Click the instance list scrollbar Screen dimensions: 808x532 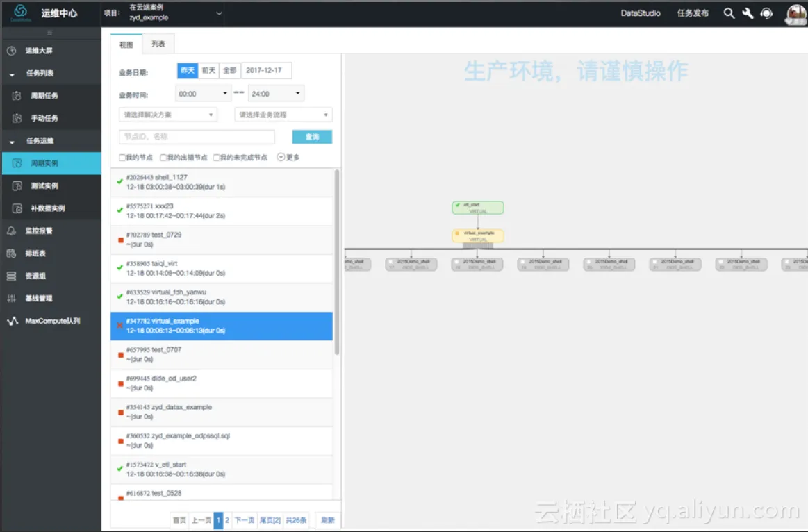tap(337, 263)
